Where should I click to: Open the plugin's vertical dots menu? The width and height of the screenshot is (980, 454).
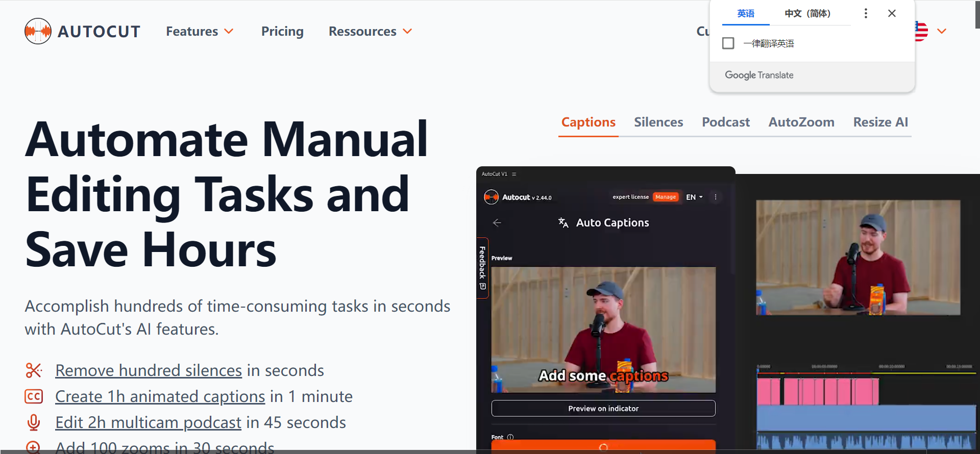716,197
